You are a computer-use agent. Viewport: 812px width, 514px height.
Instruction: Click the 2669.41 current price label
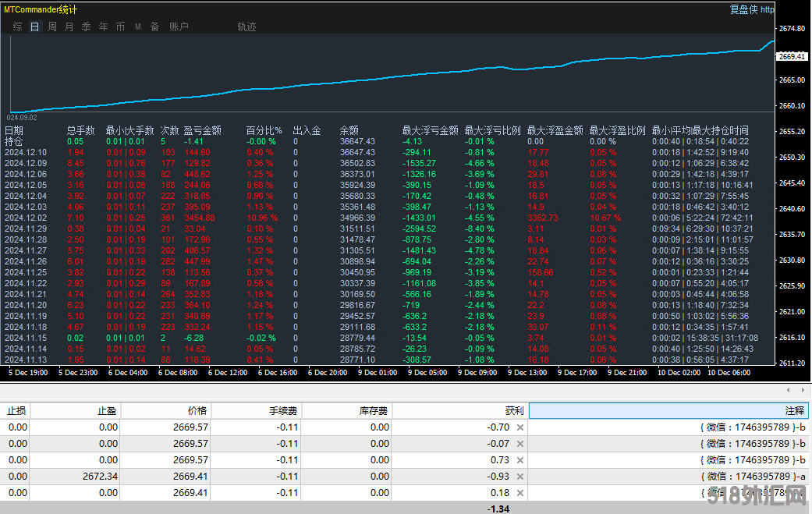coord(792,56)
